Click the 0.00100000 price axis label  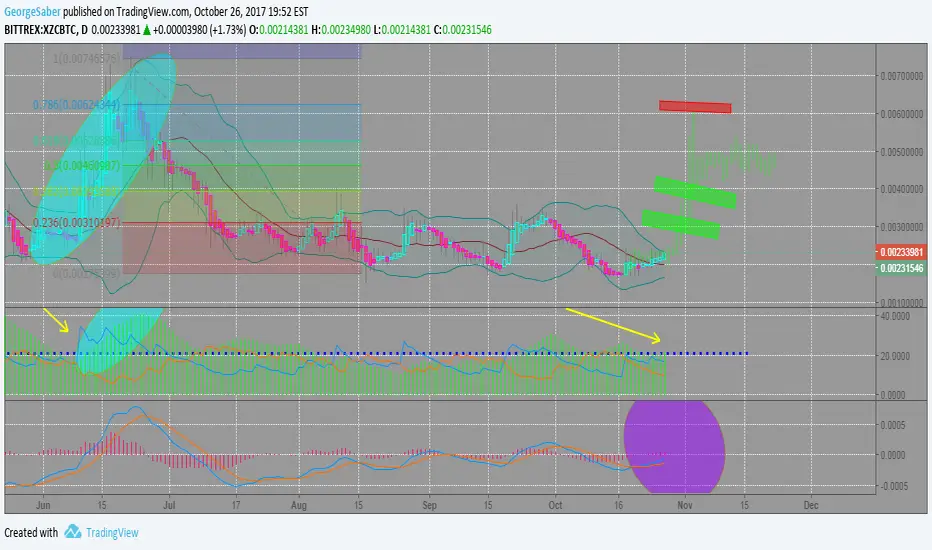902,303
